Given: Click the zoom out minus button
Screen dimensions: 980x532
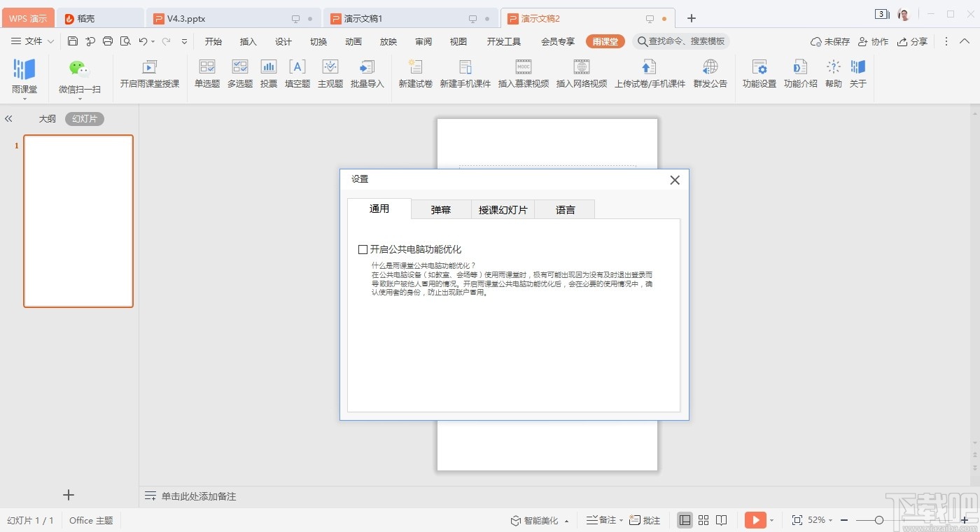Looking at the screenshot, I should [844, 520].
